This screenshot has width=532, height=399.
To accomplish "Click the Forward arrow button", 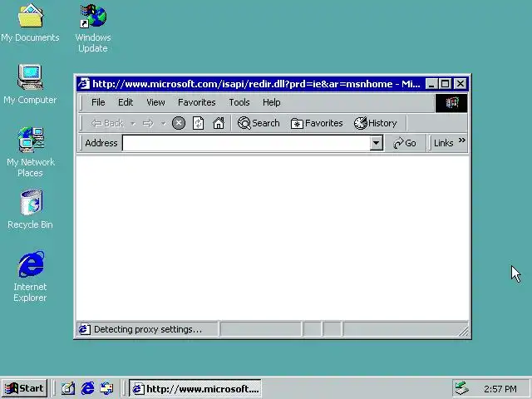I will pyautogui.click(x=148, y=123).
